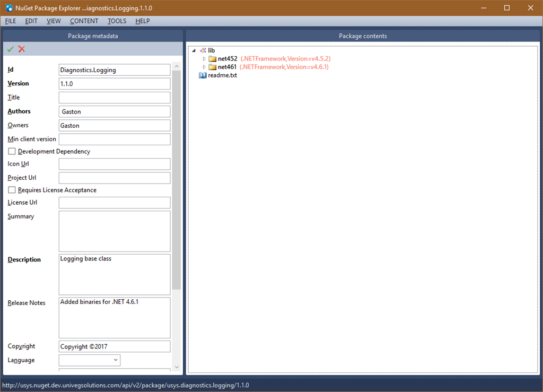Open the TOOLS menu
This screenshot has width=543, height=392.
click(117, 21)
